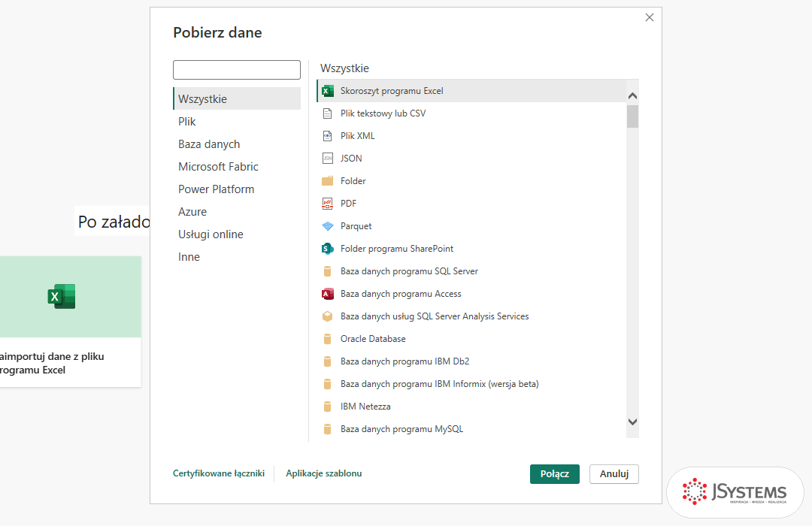812x526 pixels.
Task: Select the Wszystkie category
Action: pyautogui.click(x=237, y=99)
